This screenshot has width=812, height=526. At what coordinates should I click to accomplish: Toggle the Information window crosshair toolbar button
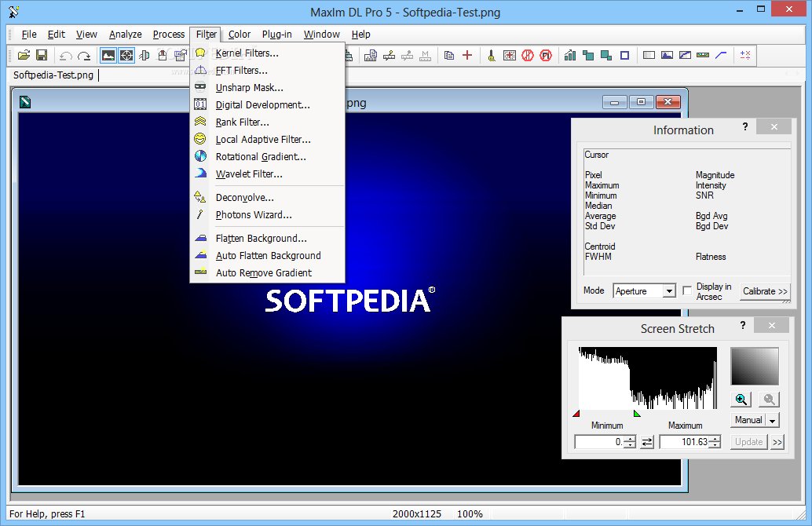pos(126,56)
